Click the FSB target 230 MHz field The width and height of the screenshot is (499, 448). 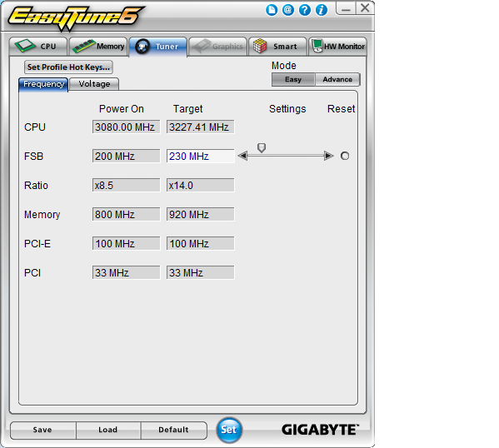[x=201, y=157]
